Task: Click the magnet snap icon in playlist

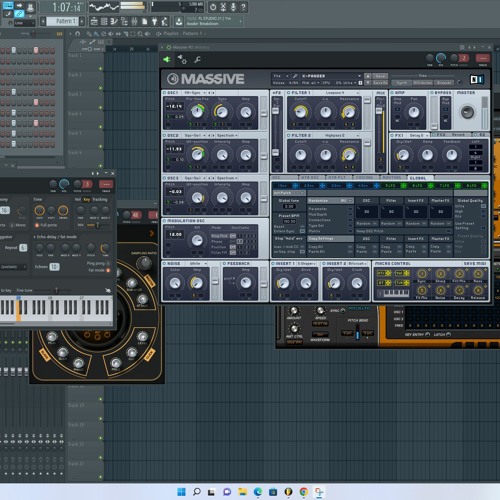Action: pos(77,34)
